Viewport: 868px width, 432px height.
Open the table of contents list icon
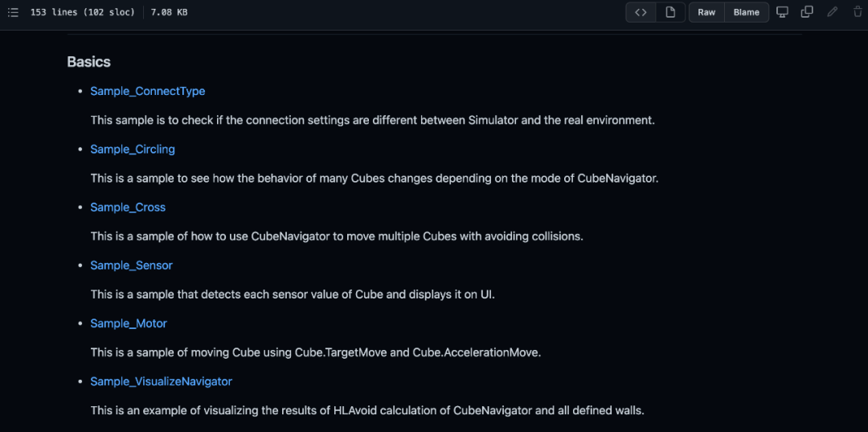[x=14, y=12]
